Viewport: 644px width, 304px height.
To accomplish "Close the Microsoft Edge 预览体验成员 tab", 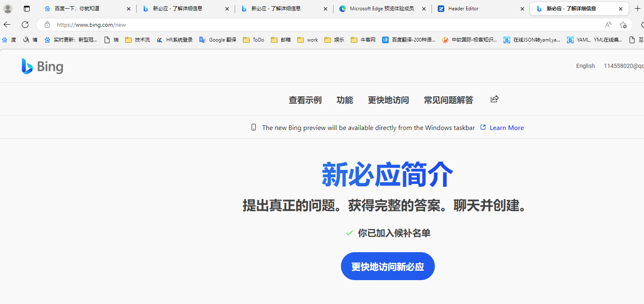I will [x=424, y=9].
